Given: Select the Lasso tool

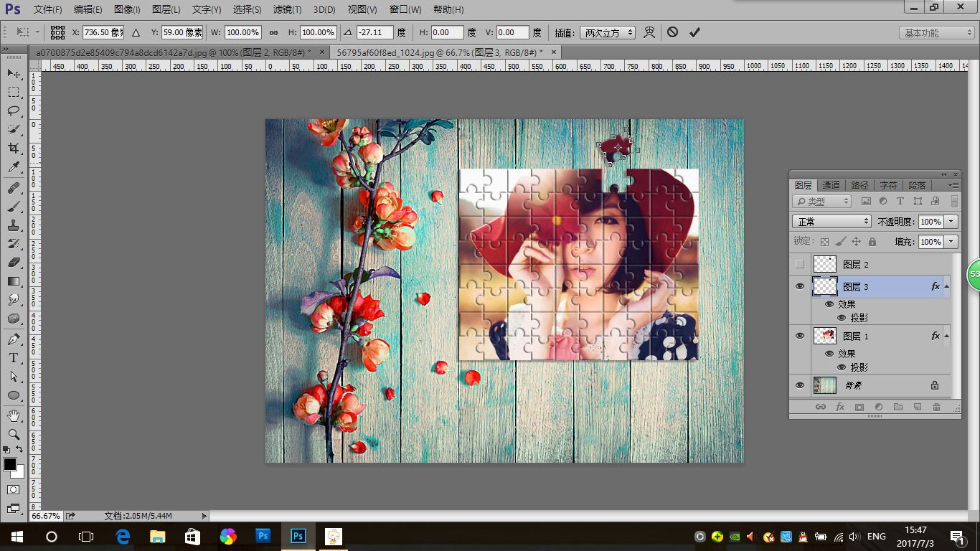Looking at the screenshot, I should 14,110.
